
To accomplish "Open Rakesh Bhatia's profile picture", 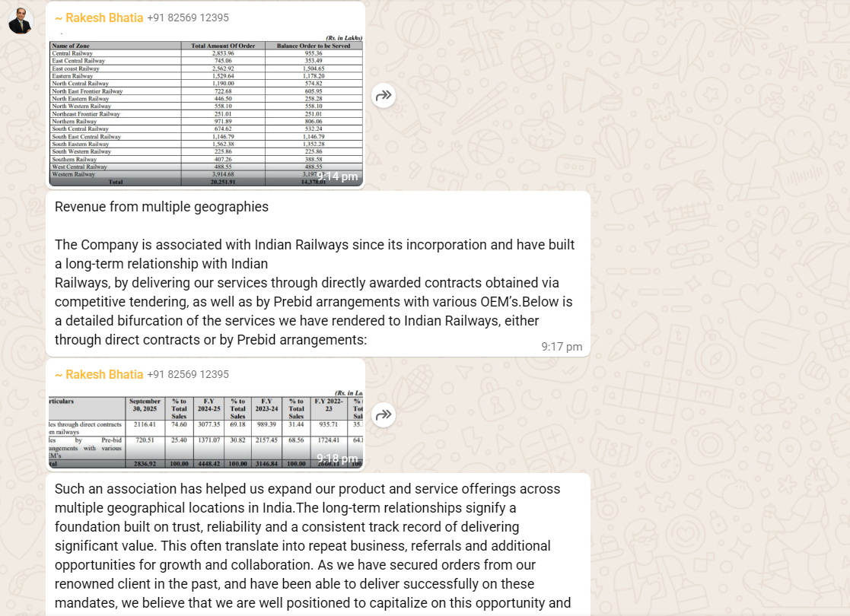I will pos(21,21).
